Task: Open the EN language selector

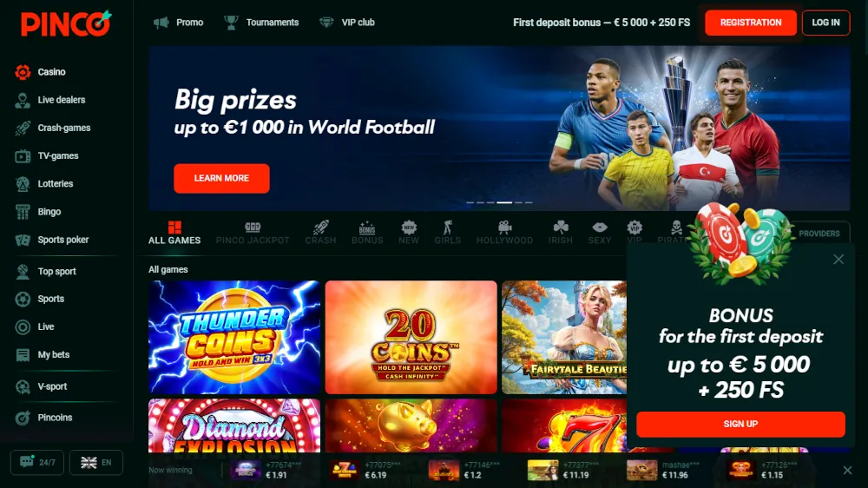Action: coord(95,462)
